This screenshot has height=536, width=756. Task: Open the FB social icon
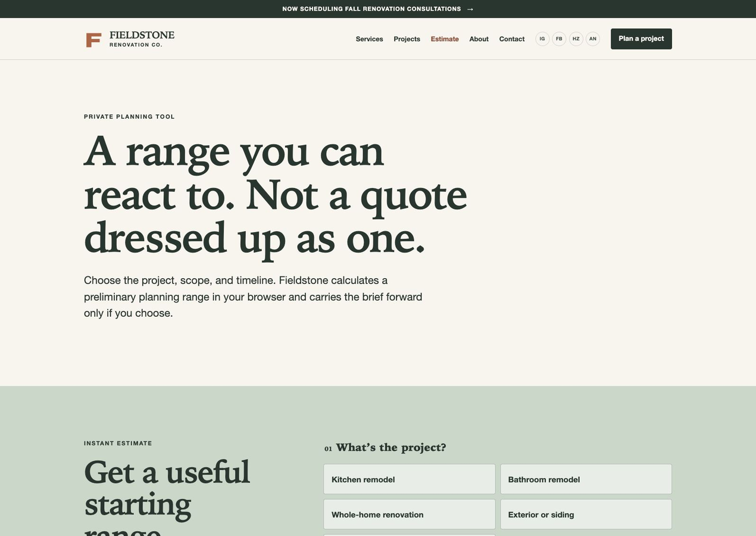[x=559, y=39]
